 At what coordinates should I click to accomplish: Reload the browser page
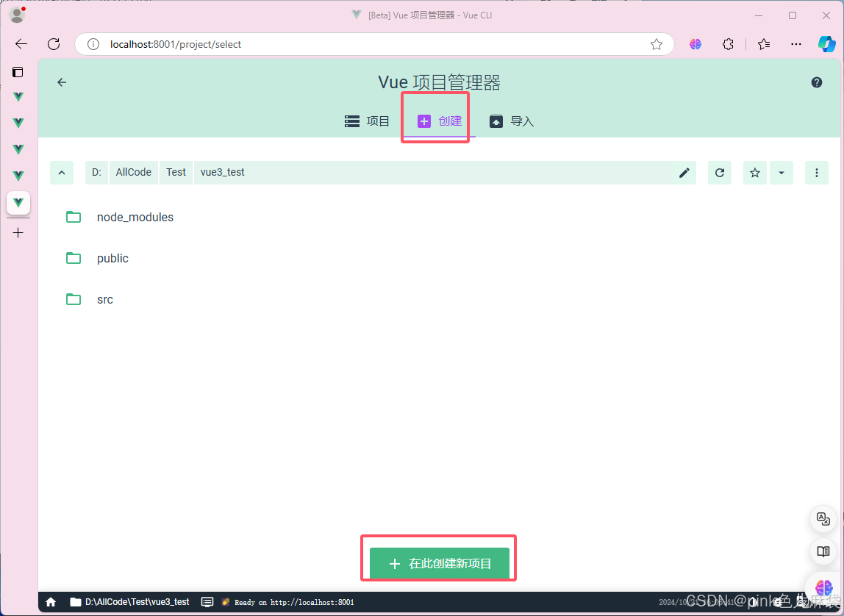(54, 44)
